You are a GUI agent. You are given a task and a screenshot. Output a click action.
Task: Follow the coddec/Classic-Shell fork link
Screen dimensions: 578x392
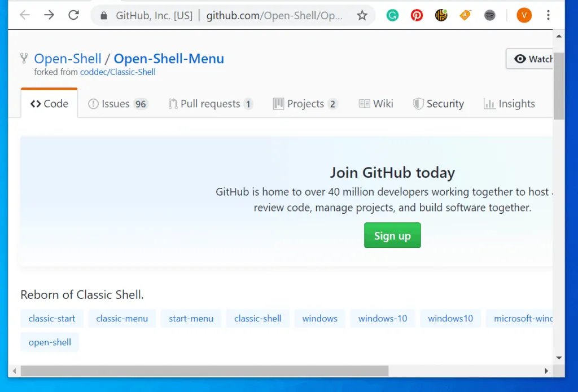[x=117, y=72]
